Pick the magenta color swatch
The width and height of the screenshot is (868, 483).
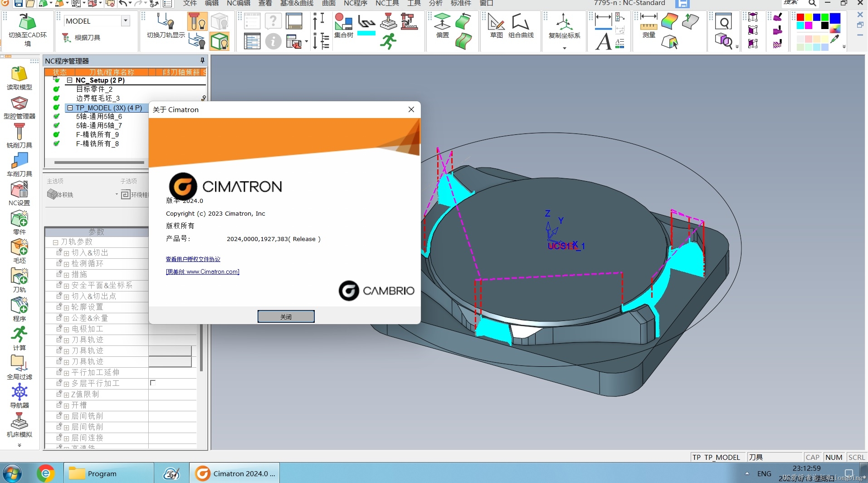tap(809, 25)
